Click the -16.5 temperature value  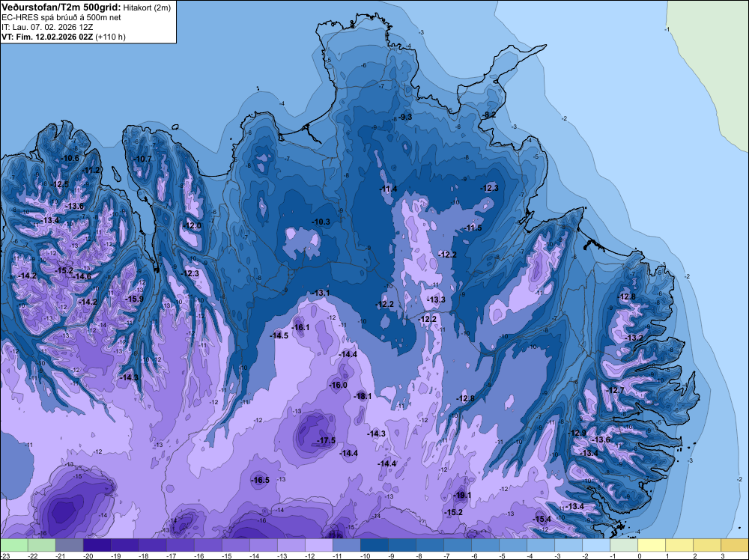(x=261, y=480)
